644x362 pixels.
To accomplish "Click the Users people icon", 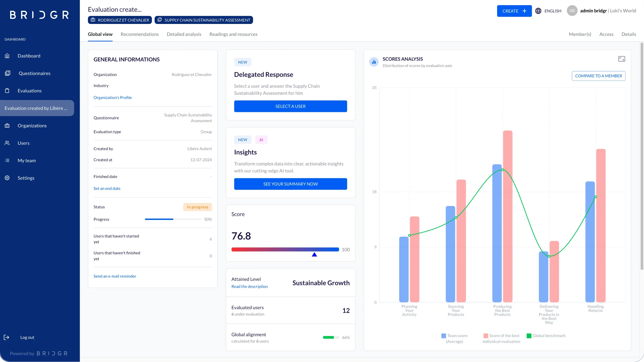I will pyautogui.click(x=7, y=143).
